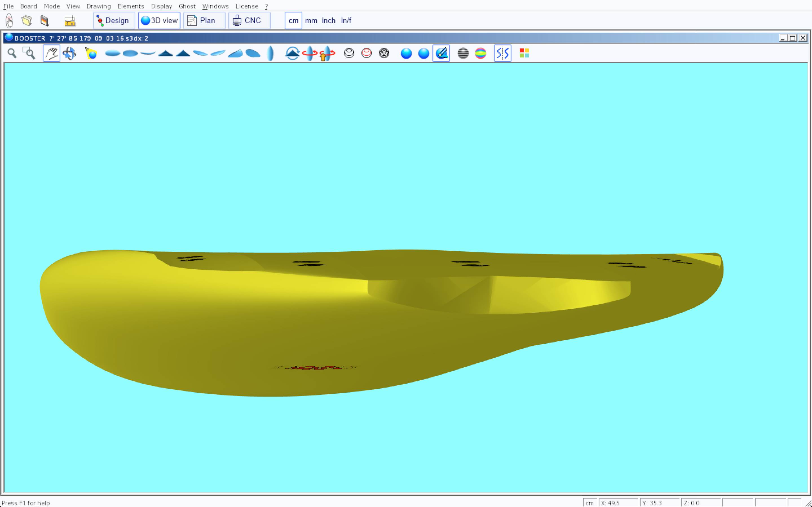Select the 3D rotate view tool
This screenshot has height=507, width=812.
[x=69, y=53]
